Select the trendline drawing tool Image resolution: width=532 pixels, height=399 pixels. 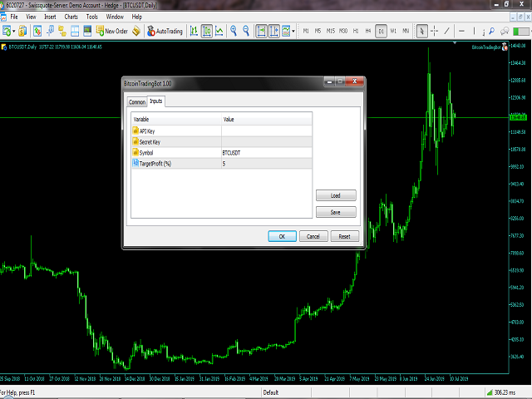(x=447, y=31)
